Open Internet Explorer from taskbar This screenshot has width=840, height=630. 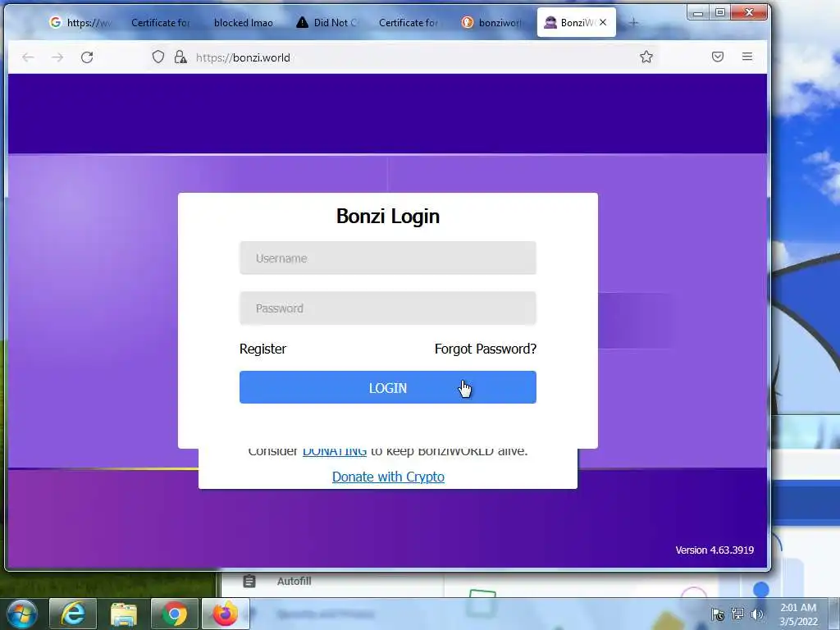(73, 614)
